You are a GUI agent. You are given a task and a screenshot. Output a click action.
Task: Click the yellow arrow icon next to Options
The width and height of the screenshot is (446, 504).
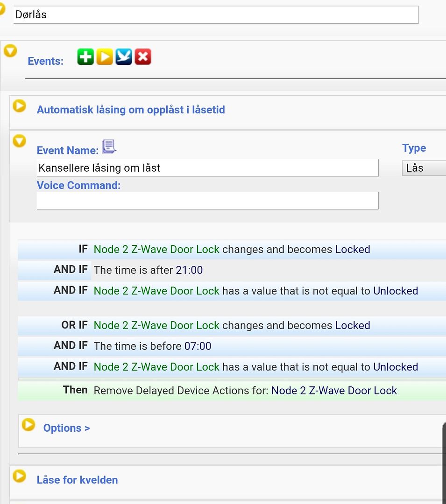click(x=29, y=425)
